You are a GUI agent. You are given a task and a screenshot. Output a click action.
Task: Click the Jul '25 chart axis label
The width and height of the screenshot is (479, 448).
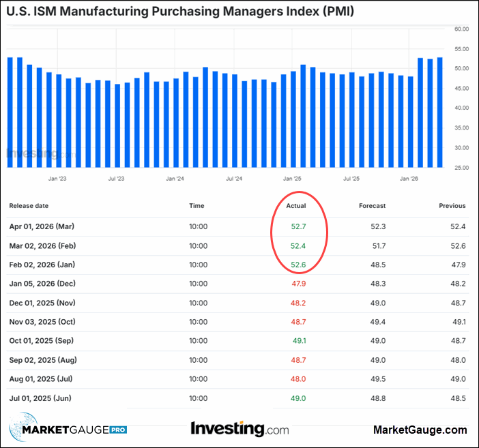click(x=351, y=179)
